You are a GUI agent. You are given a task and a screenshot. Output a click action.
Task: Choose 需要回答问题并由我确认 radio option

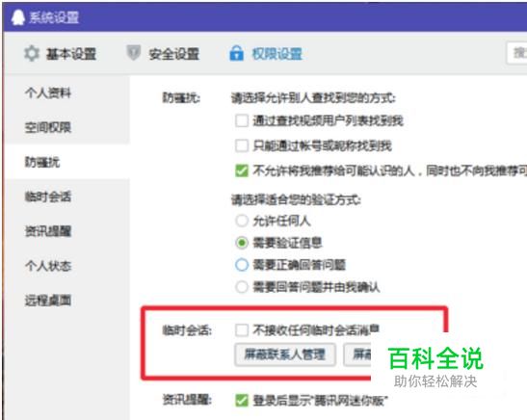coord(242,287)
